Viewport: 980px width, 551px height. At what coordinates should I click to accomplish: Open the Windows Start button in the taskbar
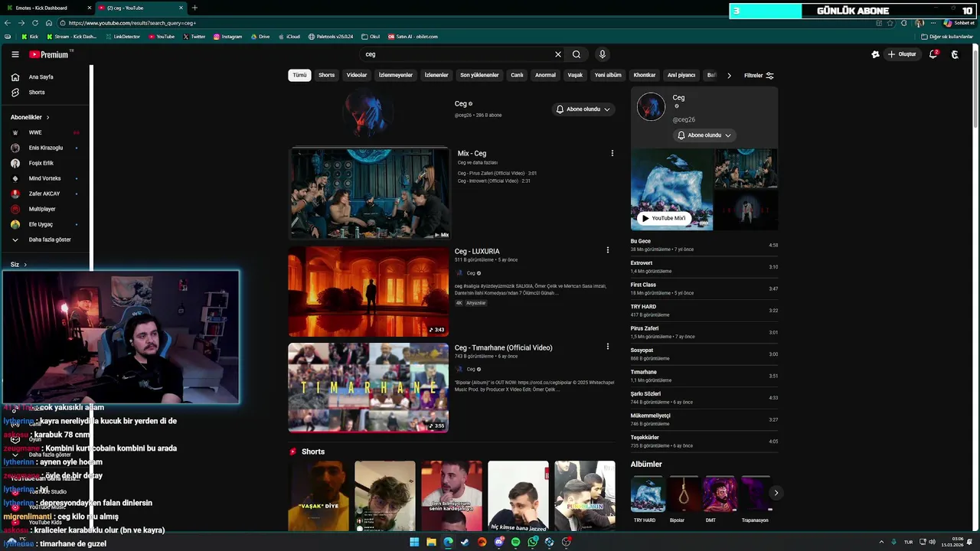pyautogui.click(x=414, y=542)
